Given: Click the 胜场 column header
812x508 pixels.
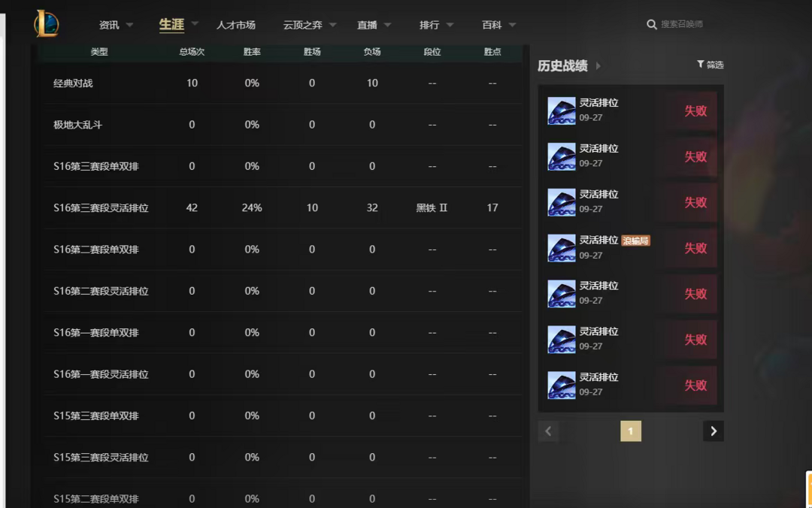Looking at the screenshot, I should [x=312, y=52].
